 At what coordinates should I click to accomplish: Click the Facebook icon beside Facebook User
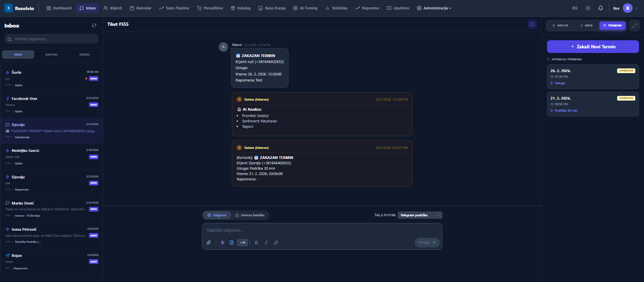(x=7, y=99)
